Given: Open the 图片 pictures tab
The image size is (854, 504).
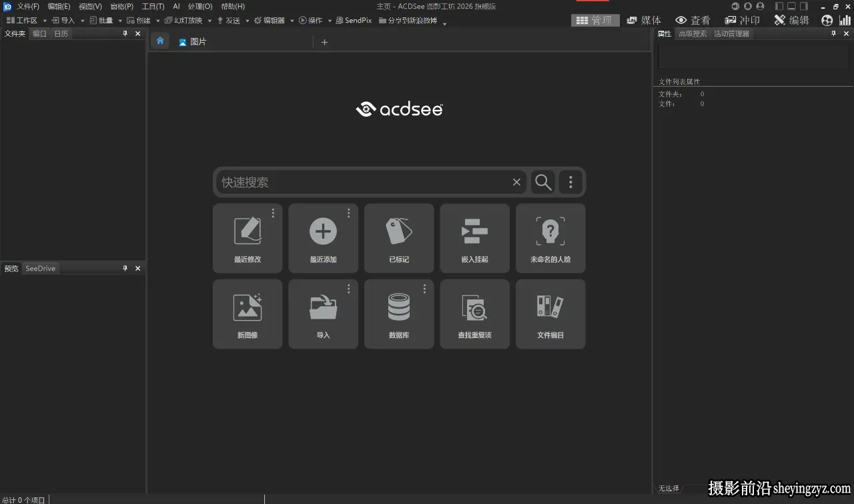Looking at the screenshot, I should tap(193, 41).
